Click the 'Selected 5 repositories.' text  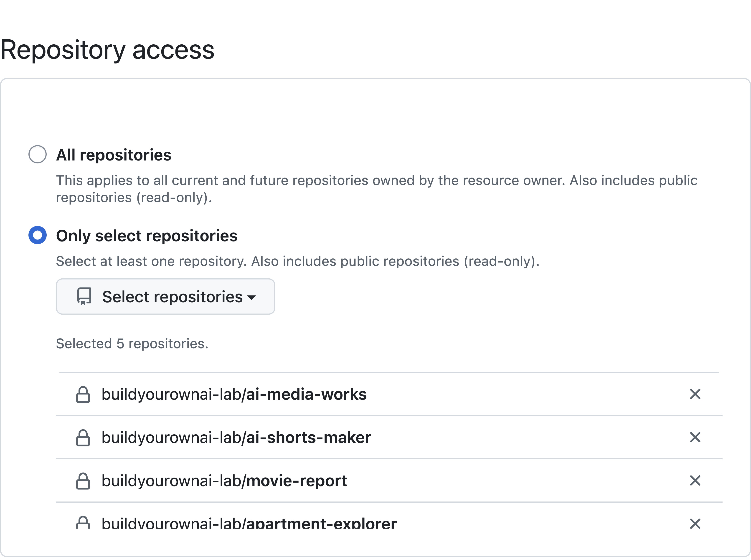click(132, 344)
